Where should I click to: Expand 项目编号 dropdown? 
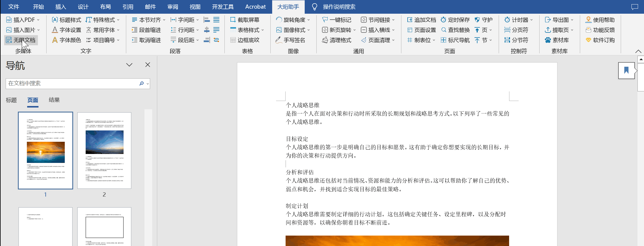tap(118, 40)
